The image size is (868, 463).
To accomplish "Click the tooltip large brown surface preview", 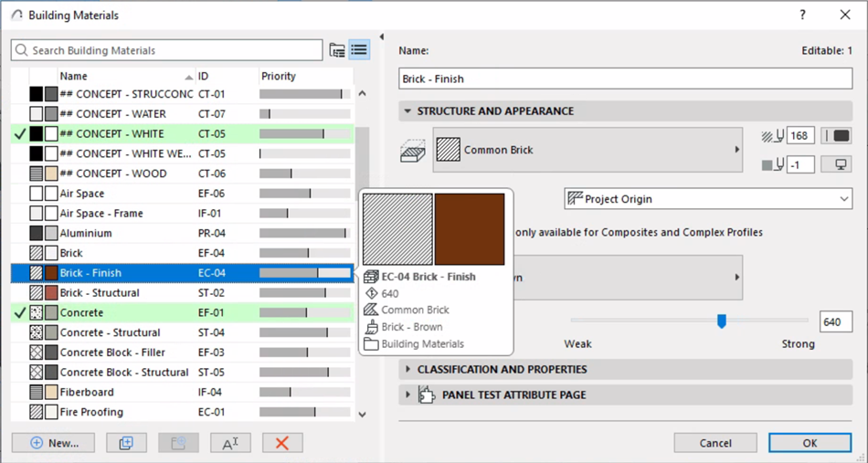I will point(470,229).
